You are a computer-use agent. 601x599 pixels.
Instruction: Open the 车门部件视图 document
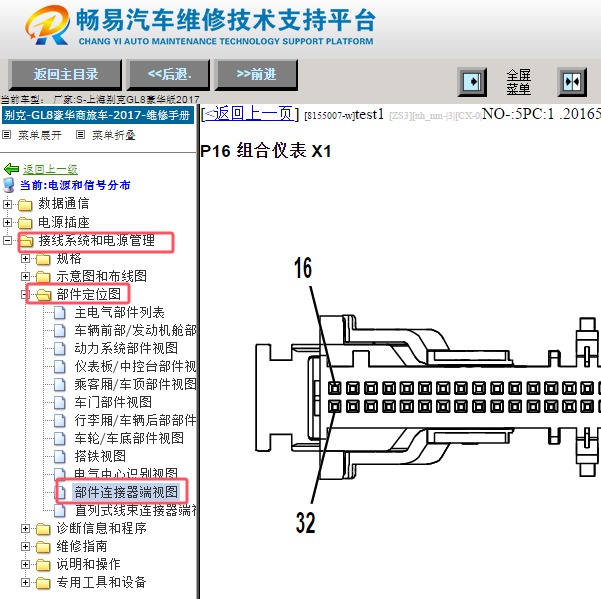tap(113, 402)
